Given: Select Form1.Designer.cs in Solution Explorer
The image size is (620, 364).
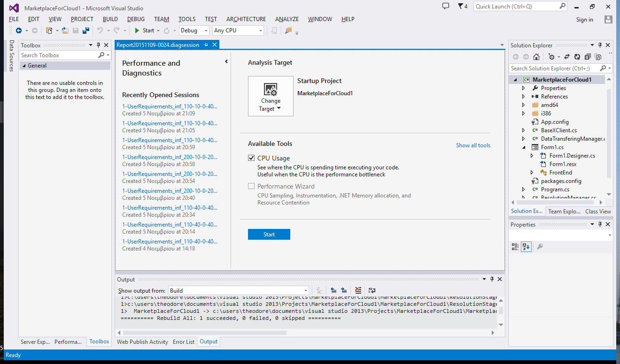Looking at the screenshot, I should coord(572,156).
